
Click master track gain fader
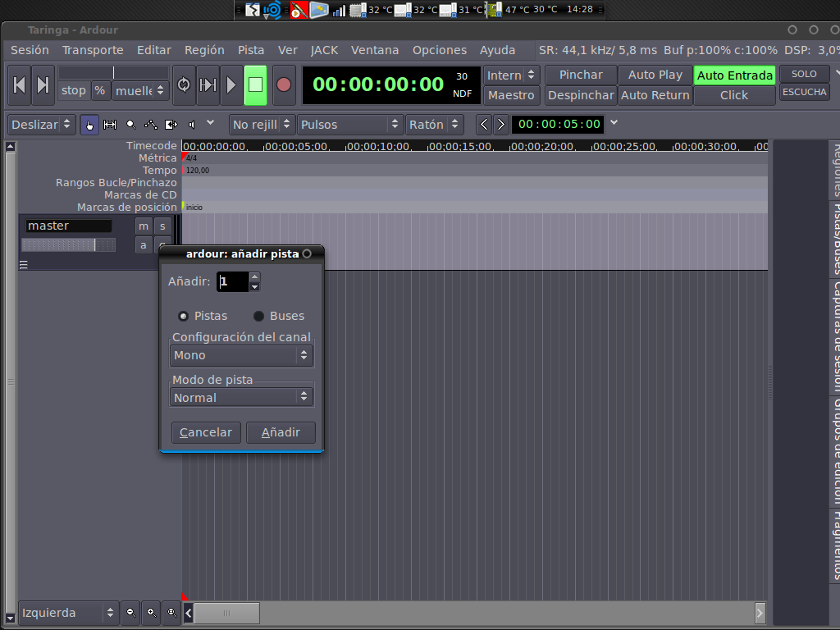(x=69, y=245)
